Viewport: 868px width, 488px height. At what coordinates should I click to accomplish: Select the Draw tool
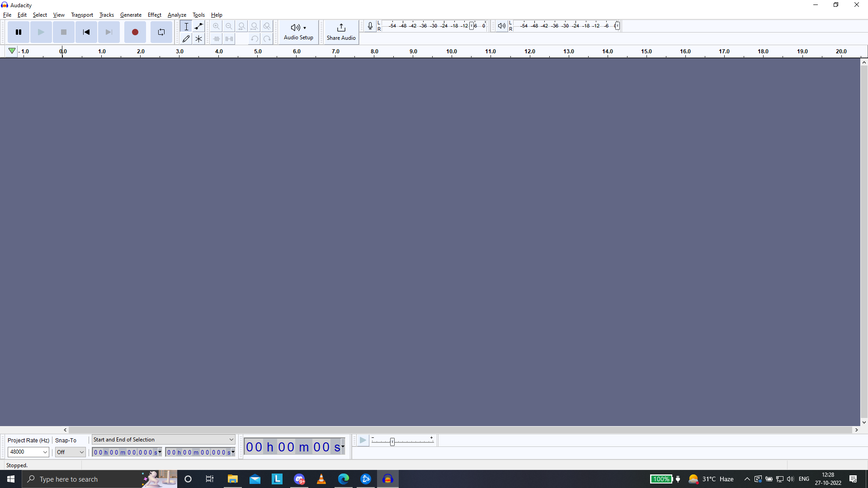[x=186, y=38]
